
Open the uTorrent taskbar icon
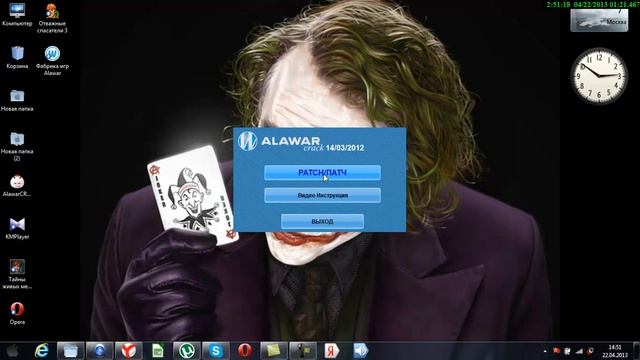point(187,351)
